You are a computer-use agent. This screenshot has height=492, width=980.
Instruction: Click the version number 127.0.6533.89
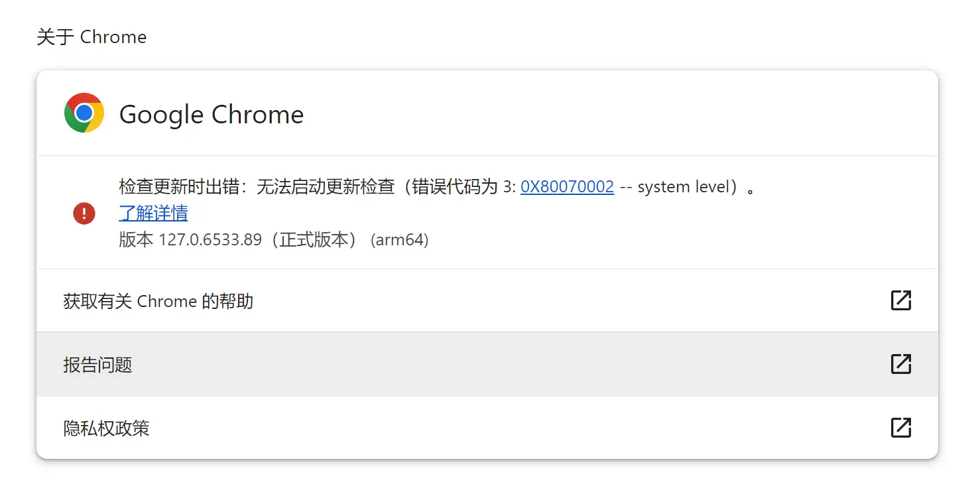coord(210,239)
